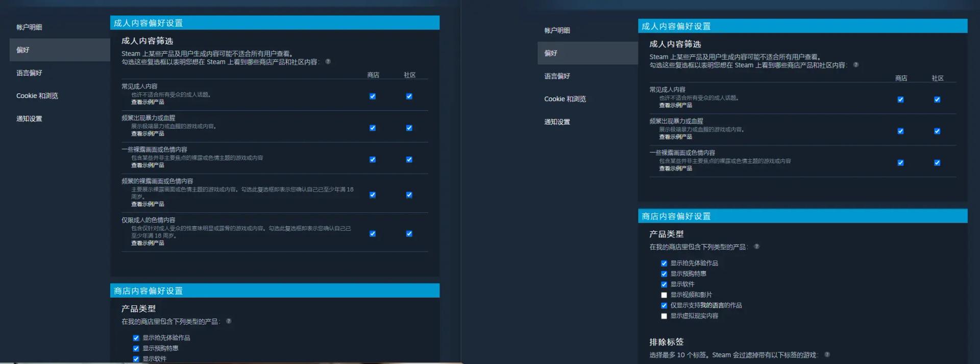The width and height of the screenshot is (980, 364).
Task: Open 帐户明细 in the left window sidebar
Action: [29, 27]
